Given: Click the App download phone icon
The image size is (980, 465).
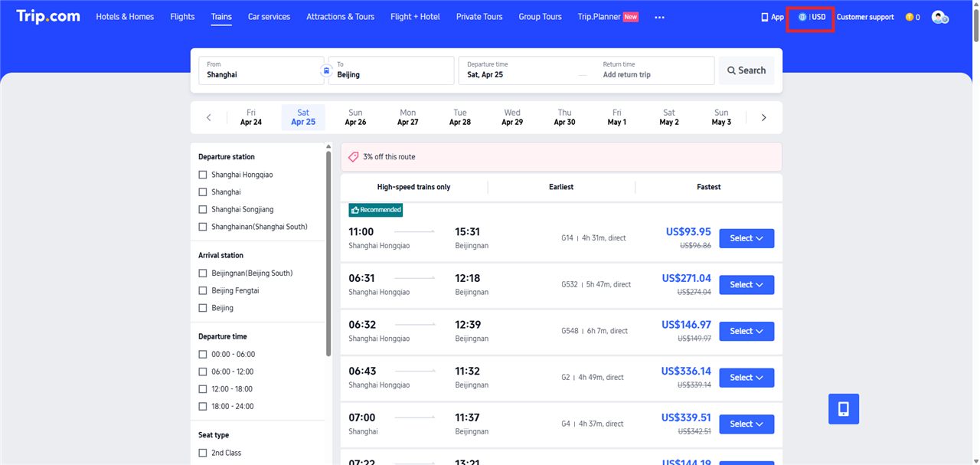Looking at the screenshot, I should (x=763, y=16).
